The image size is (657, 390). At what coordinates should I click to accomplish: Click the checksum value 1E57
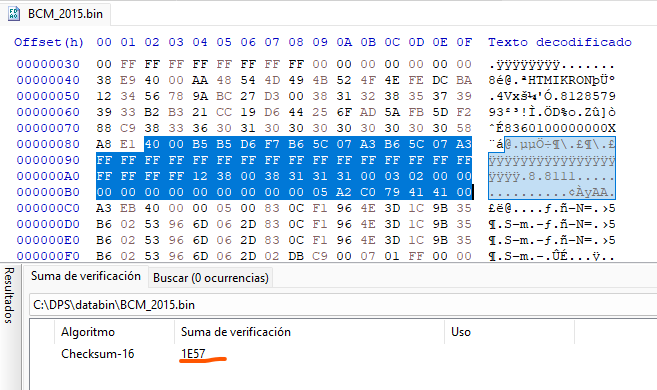coord(193,354)
